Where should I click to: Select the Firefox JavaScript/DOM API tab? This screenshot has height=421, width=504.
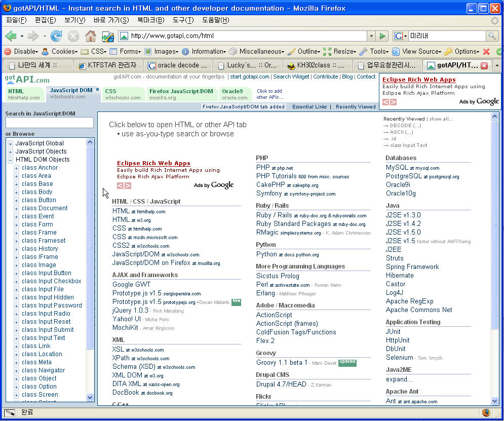[x=181, y=94]
